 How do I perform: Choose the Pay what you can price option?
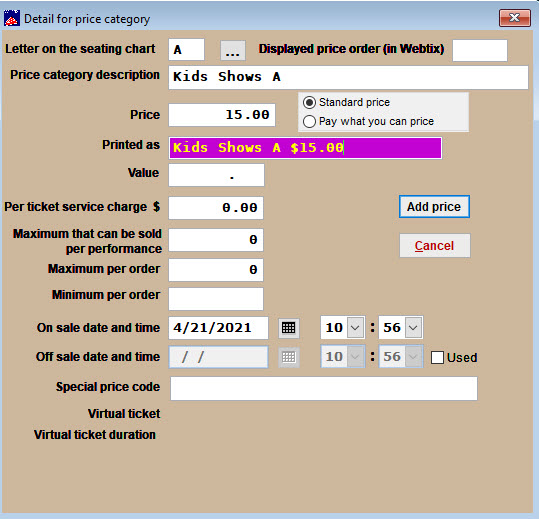pos(309,121)
